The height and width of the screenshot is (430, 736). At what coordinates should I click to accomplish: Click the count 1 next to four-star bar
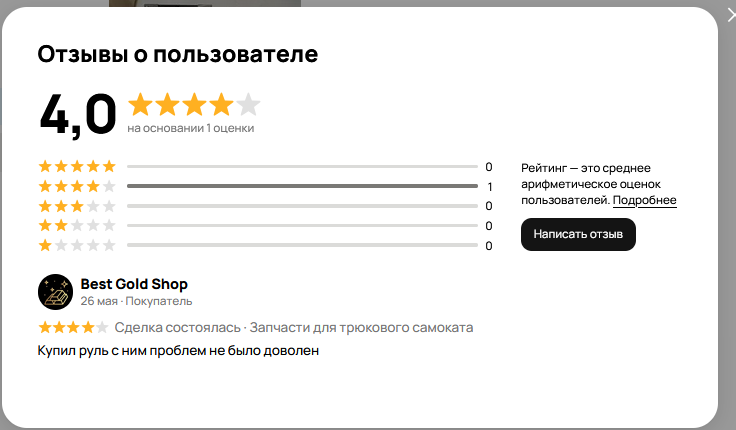point(490,187)
